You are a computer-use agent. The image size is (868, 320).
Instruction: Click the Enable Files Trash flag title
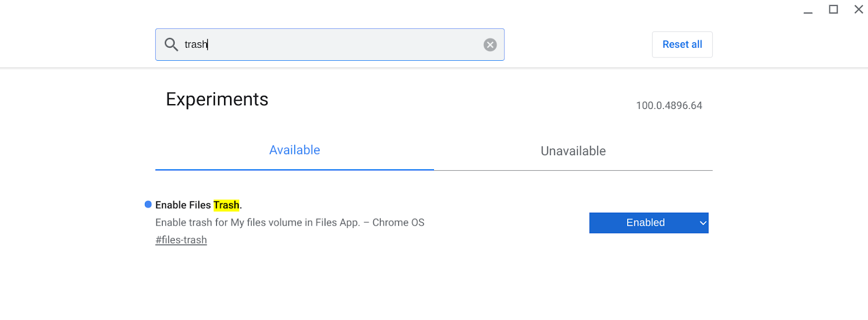point(199,205)
